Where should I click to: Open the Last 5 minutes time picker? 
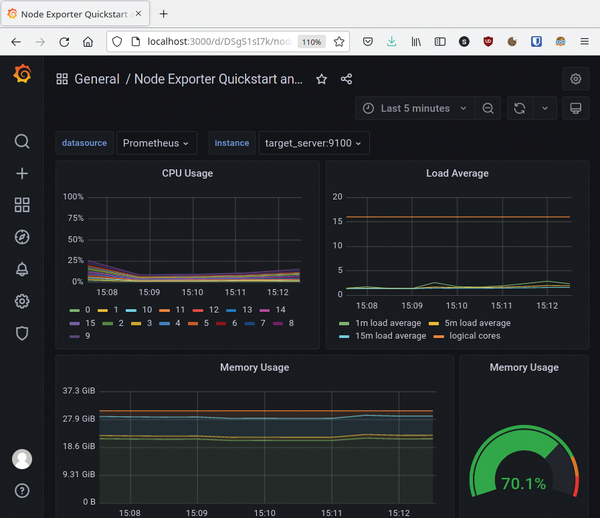415,108
